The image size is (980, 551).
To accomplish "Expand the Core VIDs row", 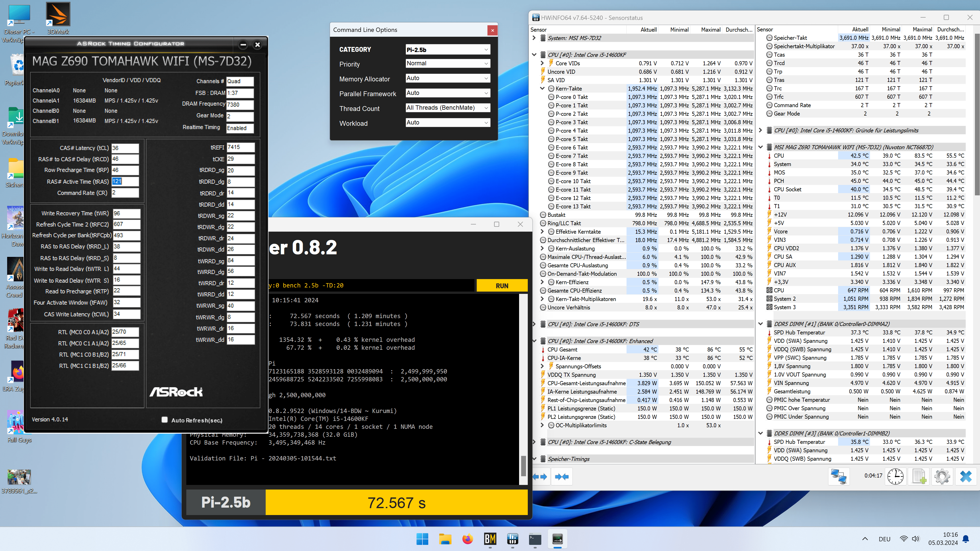I will click(x=543, y=63).
